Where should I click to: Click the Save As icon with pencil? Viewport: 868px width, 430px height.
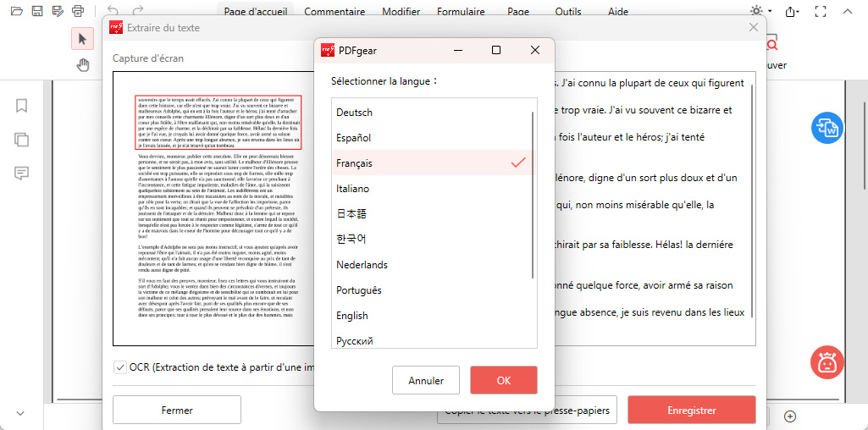coord(58,10)
